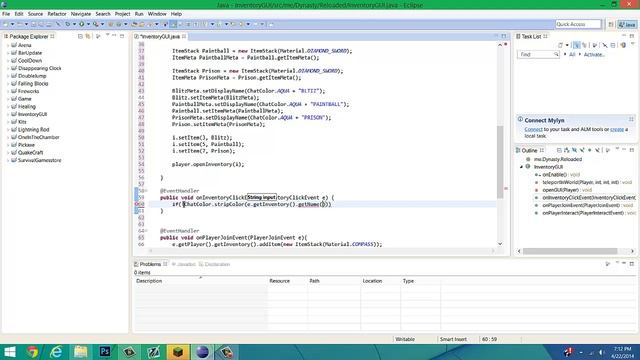Viewport: 640px width, 360px height.
Task: Click Open Perspective icon next to Java
Action: pos(611,24)
